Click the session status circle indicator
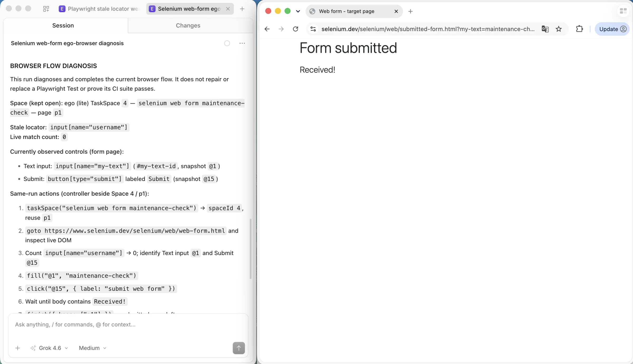The height and width of the screenshot is (364, 633). (x=227, y=43)
